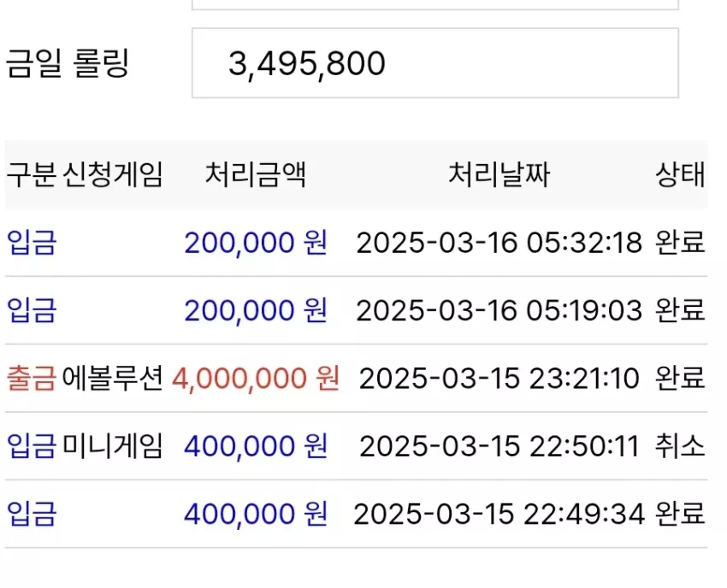Click the 4,000,000 원 withdrawal amount

click(256, 378)
